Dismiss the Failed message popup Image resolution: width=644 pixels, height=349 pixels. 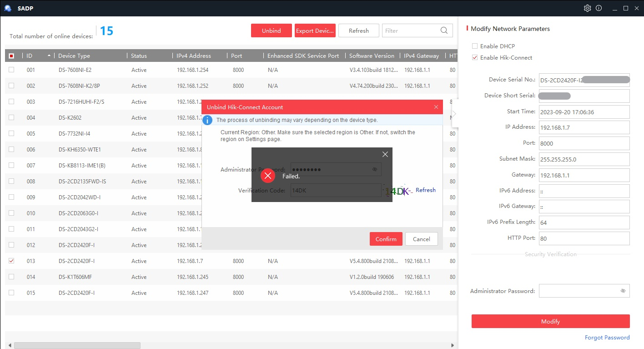(385, 154)
